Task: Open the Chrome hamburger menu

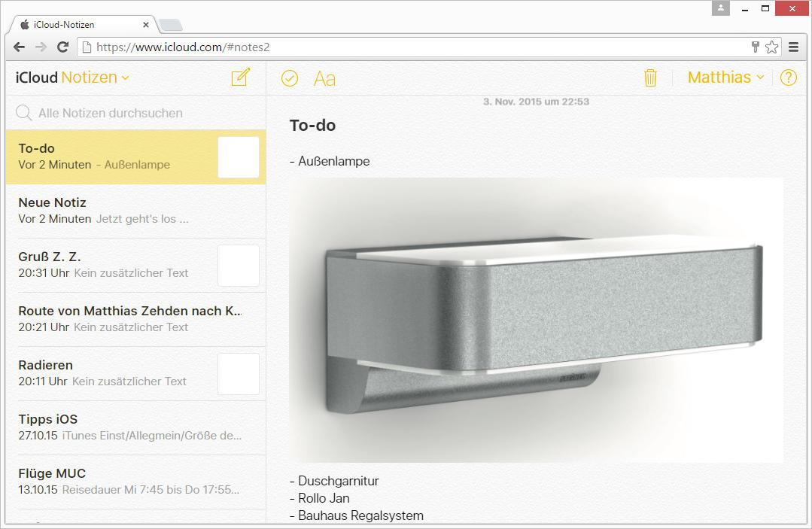Action: pos(793,47)
